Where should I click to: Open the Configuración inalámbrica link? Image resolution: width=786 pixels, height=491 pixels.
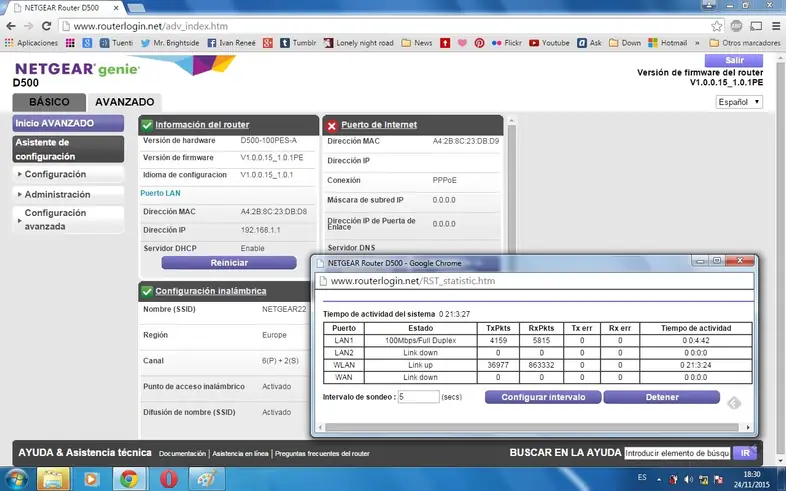pyautogui.click(x=211, y=291)
